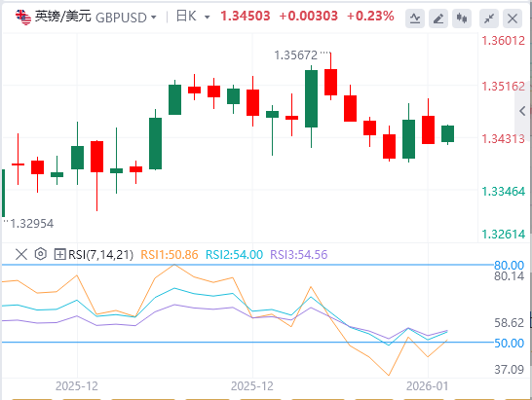Toggle the RSI3 purple line label

click(x=299, y=255)
